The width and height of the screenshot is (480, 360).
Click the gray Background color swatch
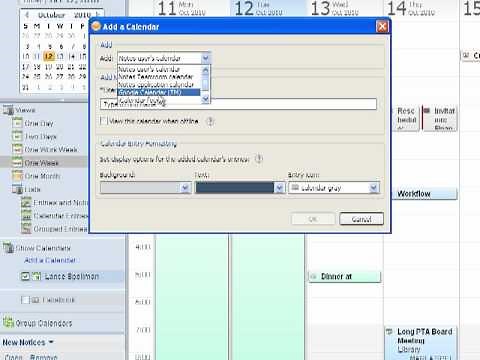pyautogui.click(x=141, y=188)
